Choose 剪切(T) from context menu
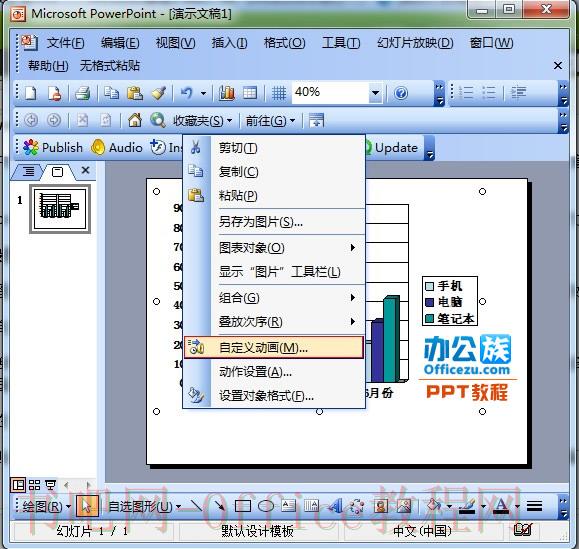Viewport: 579px width, 549px height. [274, 148]
